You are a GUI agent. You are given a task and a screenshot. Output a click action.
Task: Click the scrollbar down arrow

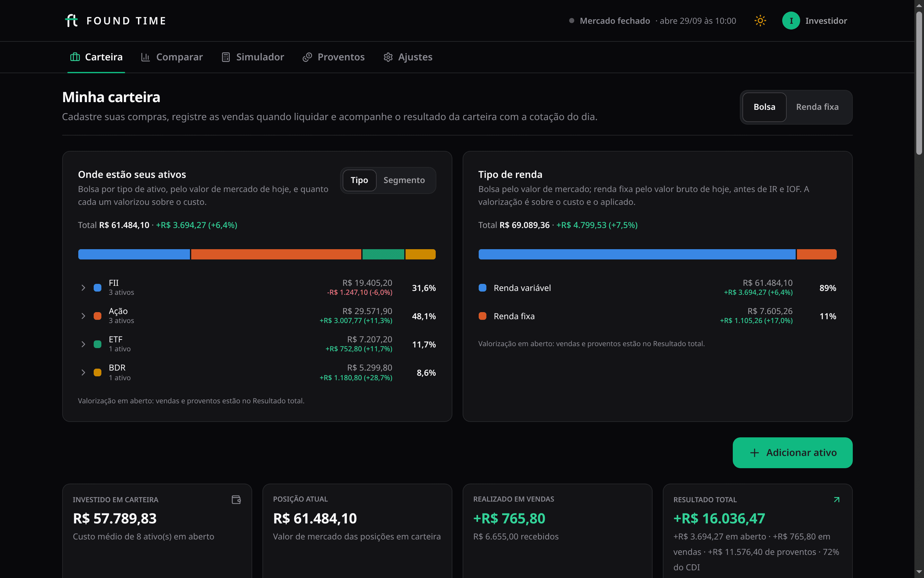[x=919, y=572]
